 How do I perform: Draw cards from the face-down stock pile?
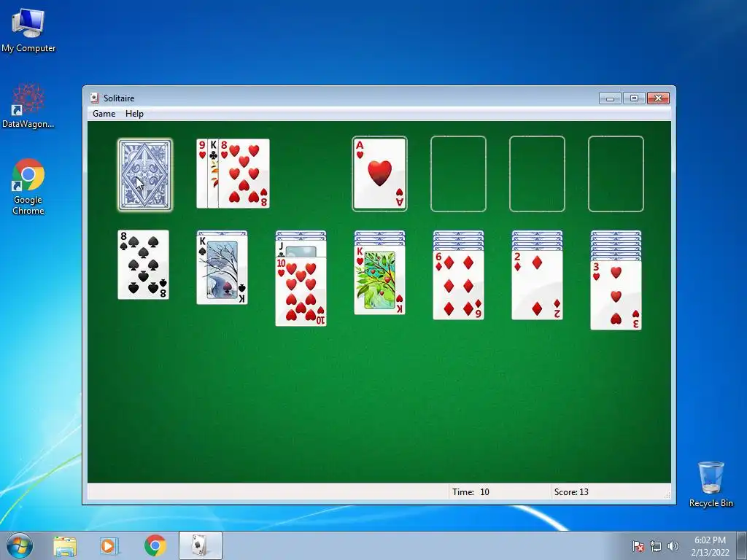145,175
